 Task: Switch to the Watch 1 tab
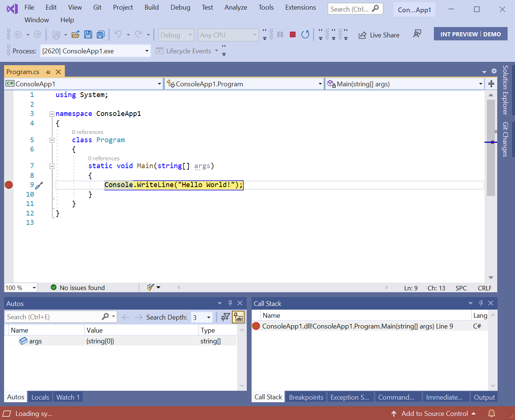(68, 397)
